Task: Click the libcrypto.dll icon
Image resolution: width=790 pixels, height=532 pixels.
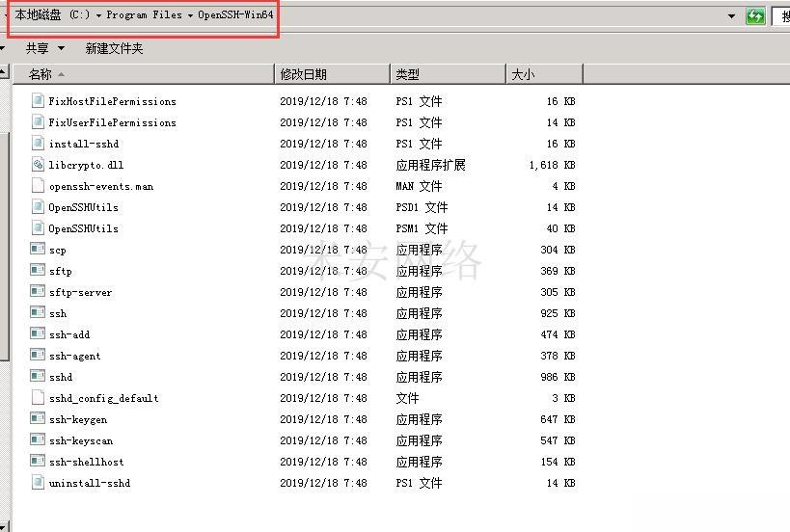Action: pyautogui.click(x=38, y=164)
